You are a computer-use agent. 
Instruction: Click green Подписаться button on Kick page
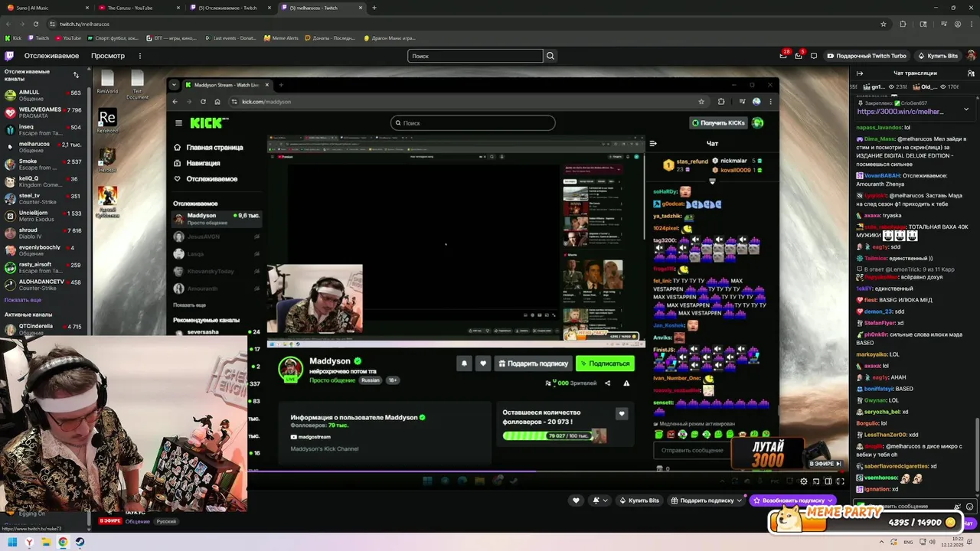605,364
